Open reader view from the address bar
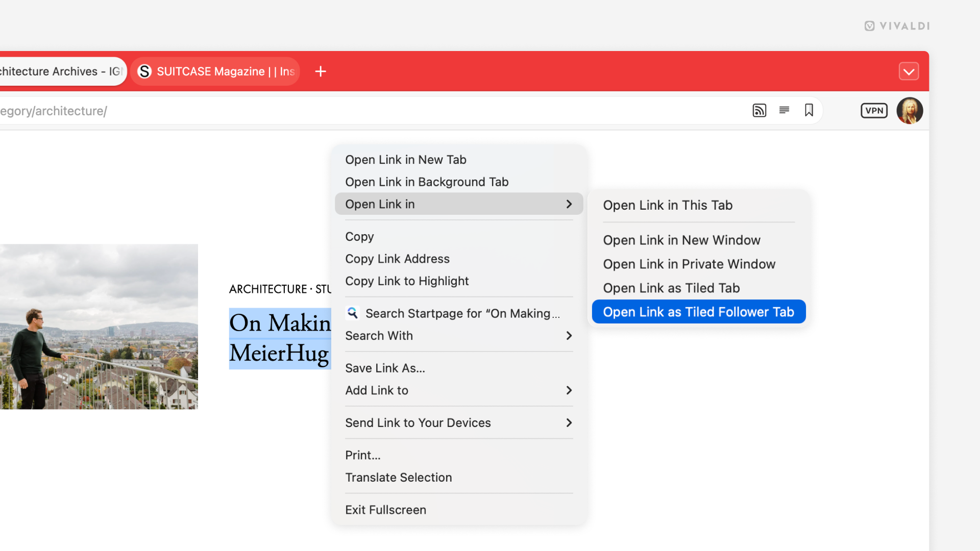Viewport: 980px width, 551px height. 784,110
